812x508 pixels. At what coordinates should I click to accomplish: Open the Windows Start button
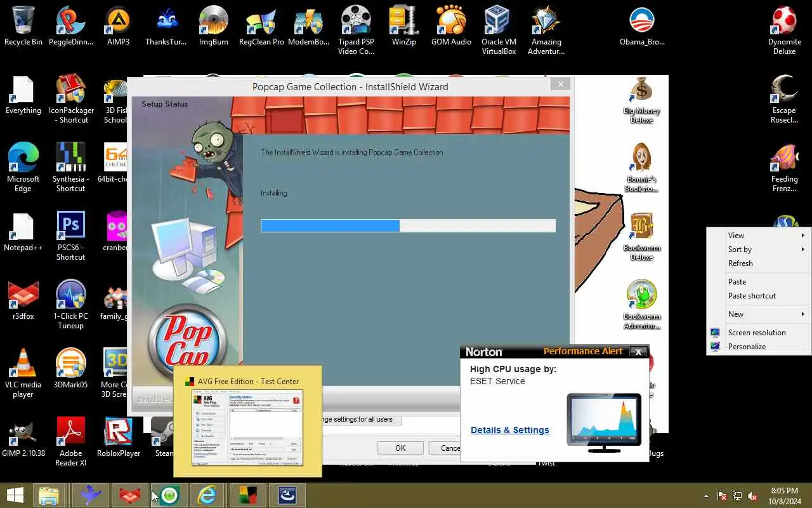click(15, 495)
